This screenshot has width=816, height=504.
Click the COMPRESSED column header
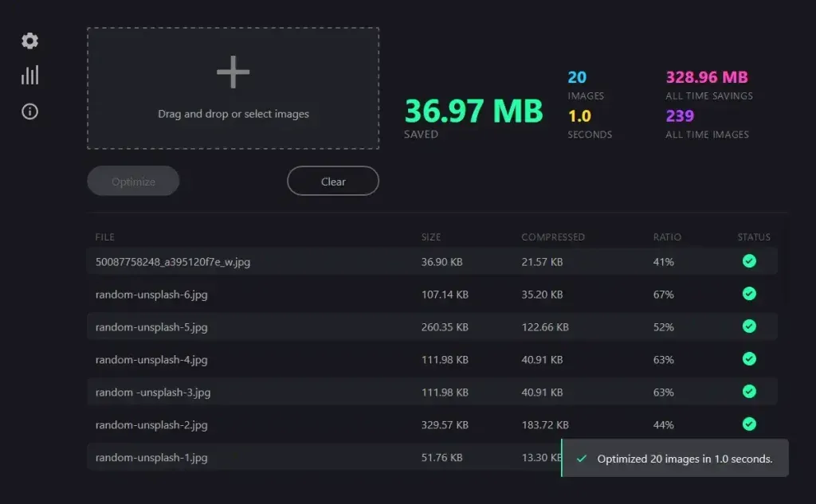553,237
